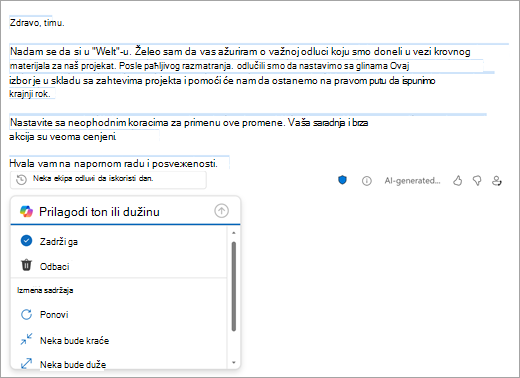520x378 pixels.
Task: Click the trash can icon
Action: [x=26, y=265]
